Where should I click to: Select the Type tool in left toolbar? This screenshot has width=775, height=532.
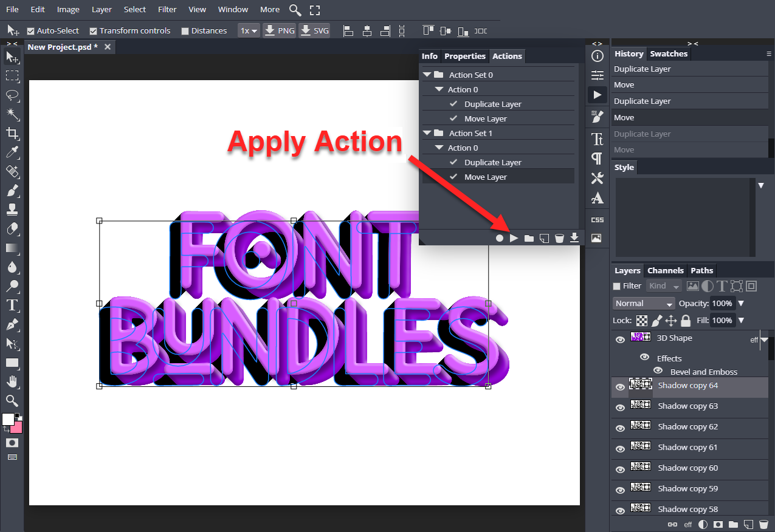(x=12, y=305)
